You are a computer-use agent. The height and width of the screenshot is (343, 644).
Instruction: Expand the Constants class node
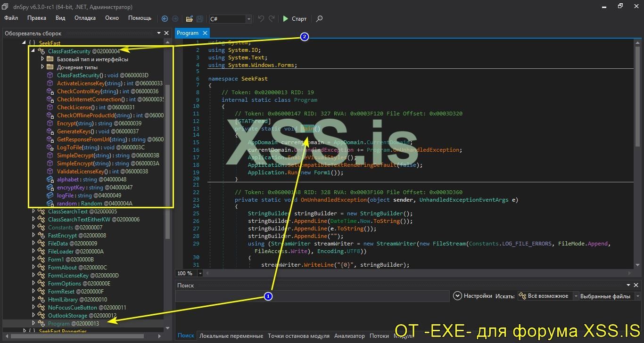pyautogui.click(x=33, y=228)
